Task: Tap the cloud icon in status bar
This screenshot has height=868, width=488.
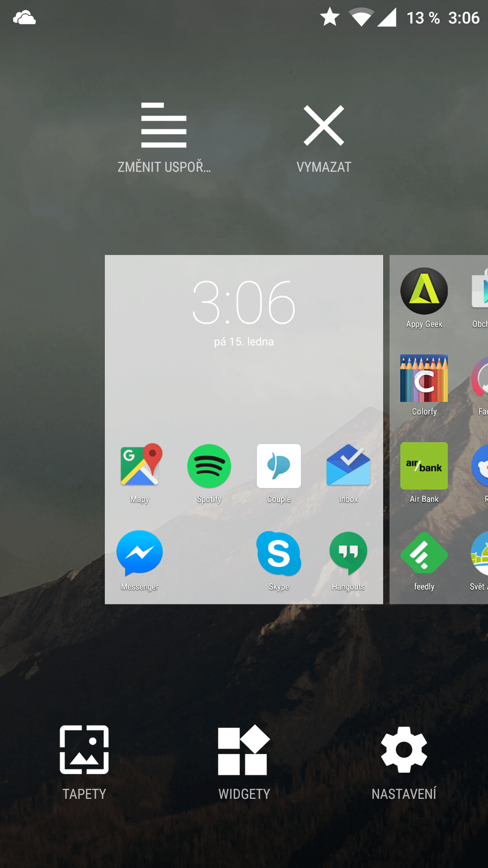Action: [24, 18]
